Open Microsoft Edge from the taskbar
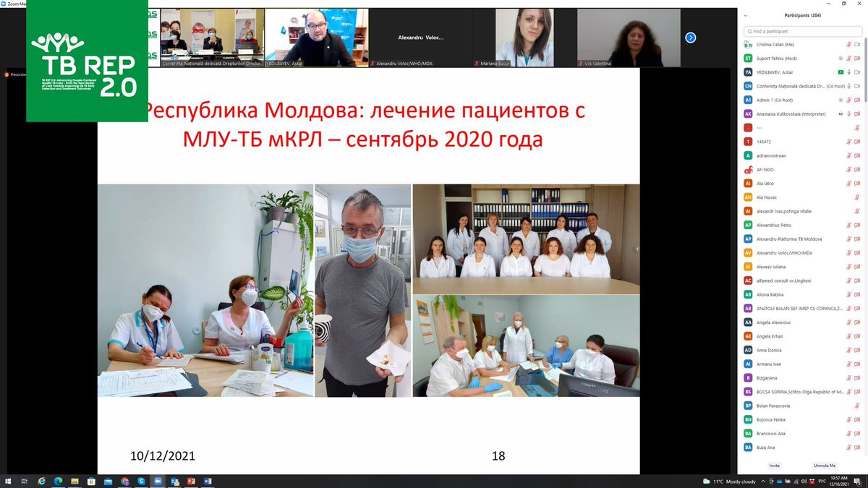Viewport: 868px width, 488px height. click(58, 480)
